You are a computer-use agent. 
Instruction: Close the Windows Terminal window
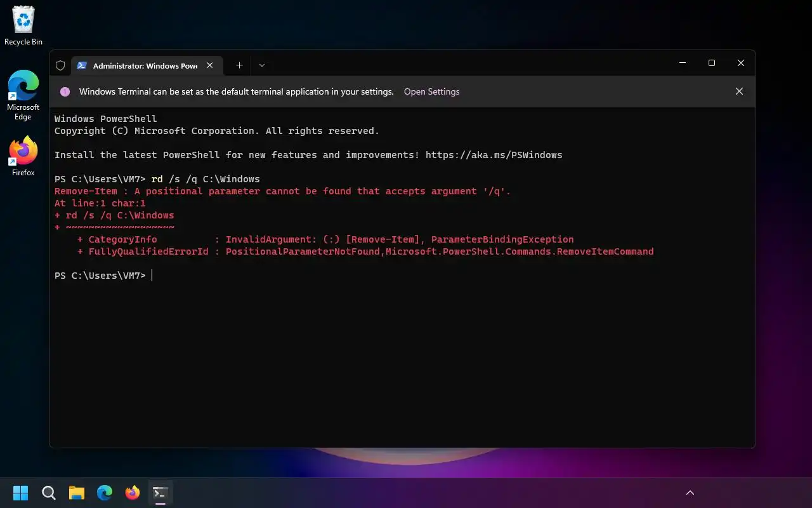click(741, 63)
